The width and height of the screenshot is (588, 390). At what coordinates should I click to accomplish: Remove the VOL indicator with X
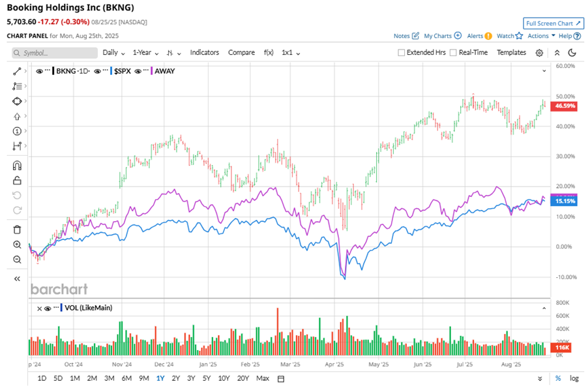click(x=39, y=308)
